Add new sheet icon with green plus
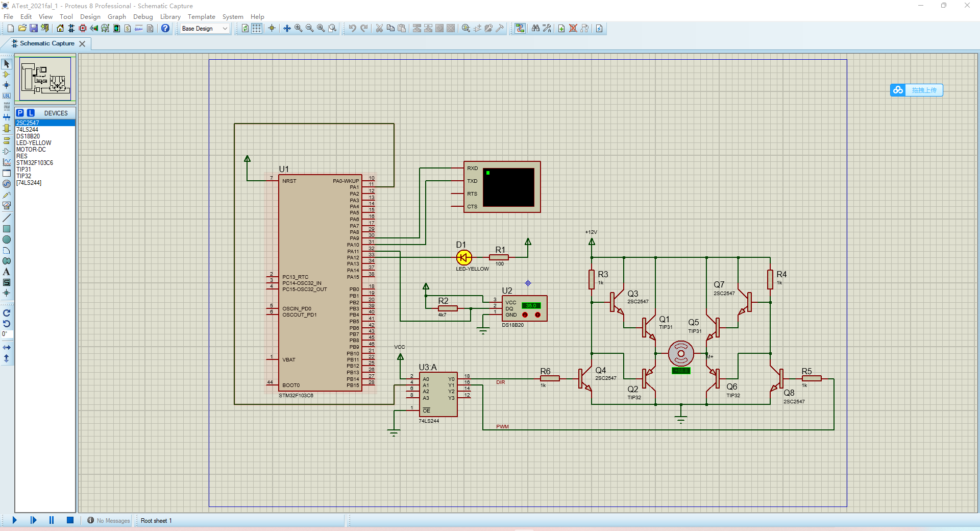 click(x=561, y=29)
